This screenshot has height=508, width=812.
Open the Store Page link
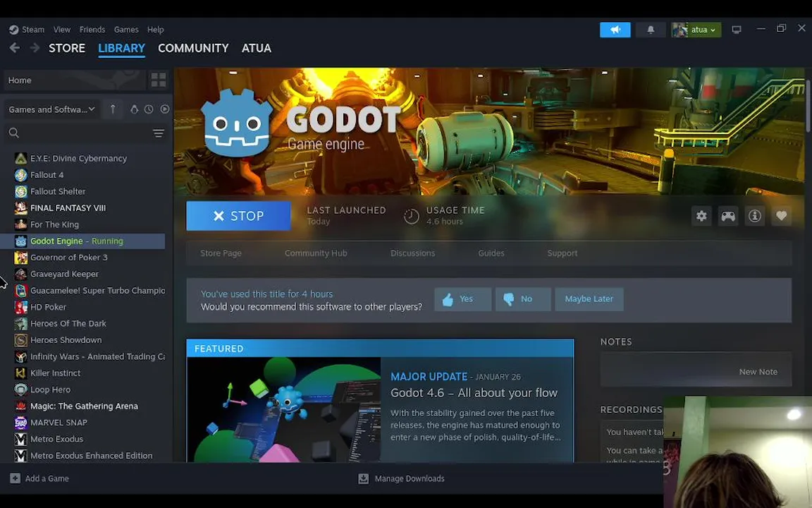coord(221,253)
